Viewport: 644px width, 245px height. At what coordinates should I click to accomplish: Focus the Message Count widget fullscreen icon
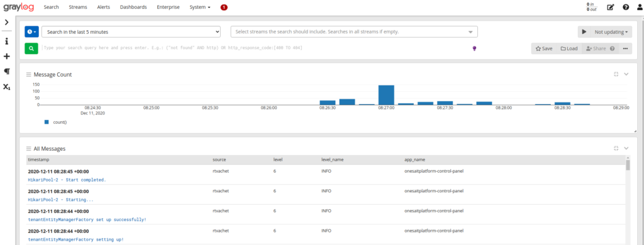[616, 74]
